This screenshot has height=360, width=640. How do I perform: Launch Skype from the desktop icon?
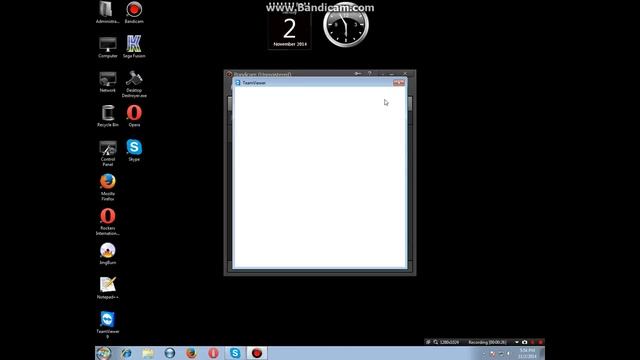tap(134, 150)
